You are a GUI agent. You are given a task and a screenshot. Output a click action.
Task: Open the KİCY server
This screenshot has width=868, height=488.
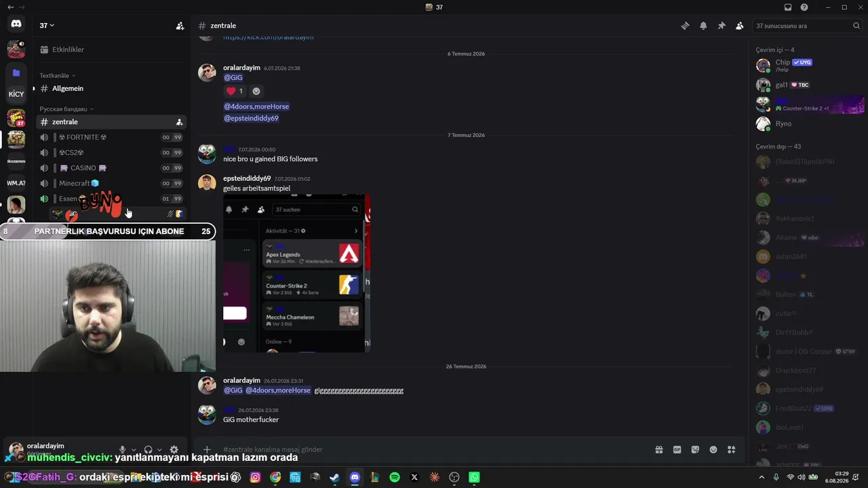(x=16, y=94)
